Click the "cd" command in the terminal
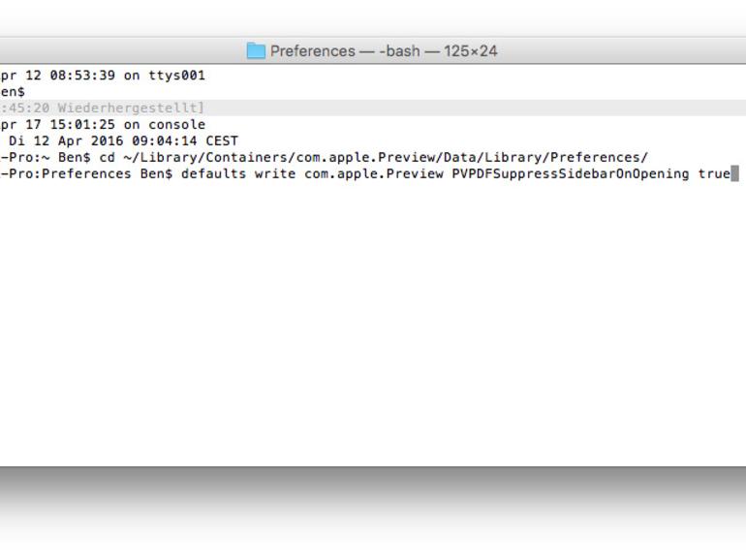This screenshot has width=746, height=560. [x=107, y=158]
